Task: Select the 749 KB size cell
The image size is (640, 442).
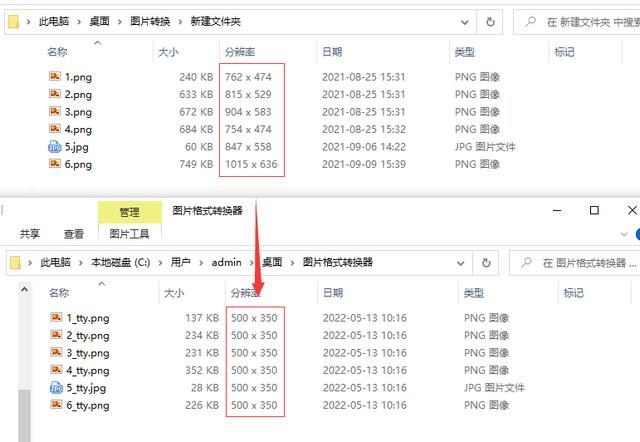Action: [196, 164]
